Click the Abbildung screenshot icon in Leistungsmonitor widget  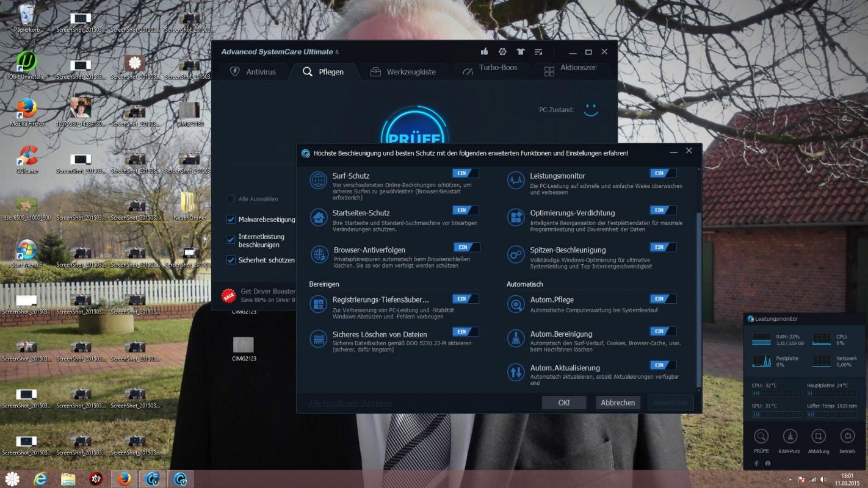(x=819, y=436)
